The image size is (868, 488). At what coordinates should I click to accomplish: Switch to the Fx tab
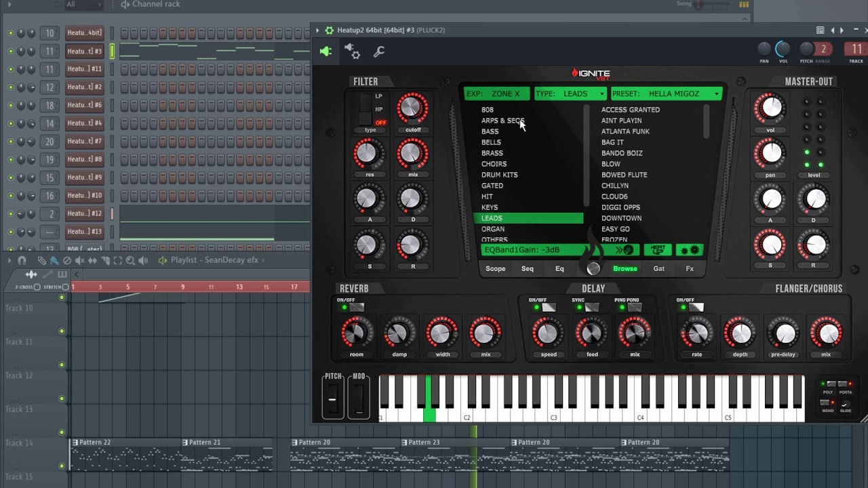pyautogui.click(x=690, y=268)
